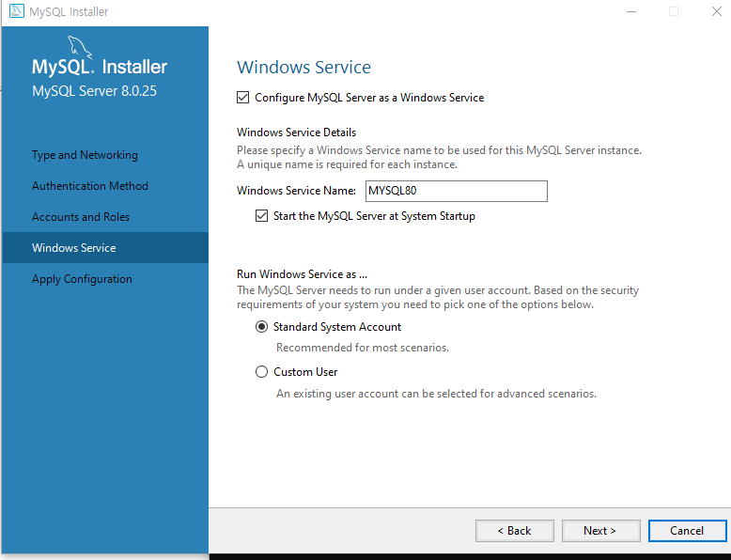Open the Type and Networking step
This screenshot has height=560, width=731.
coord(85,155)
